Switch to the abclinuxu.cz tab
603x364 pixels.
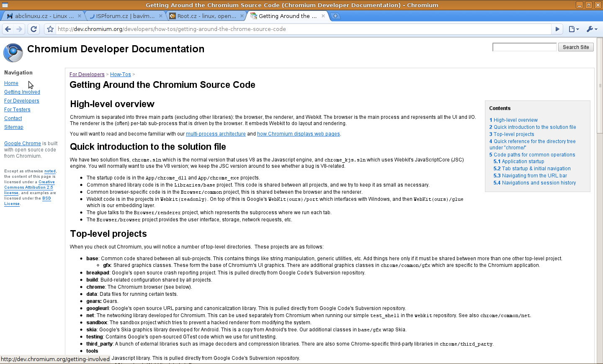click(x=44, y=16)
